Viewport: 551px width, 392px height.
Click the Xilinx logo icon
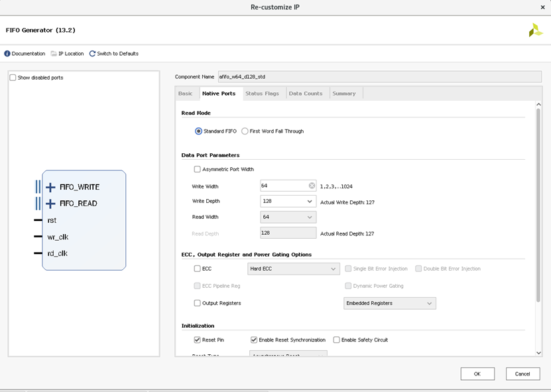(536, 31)
